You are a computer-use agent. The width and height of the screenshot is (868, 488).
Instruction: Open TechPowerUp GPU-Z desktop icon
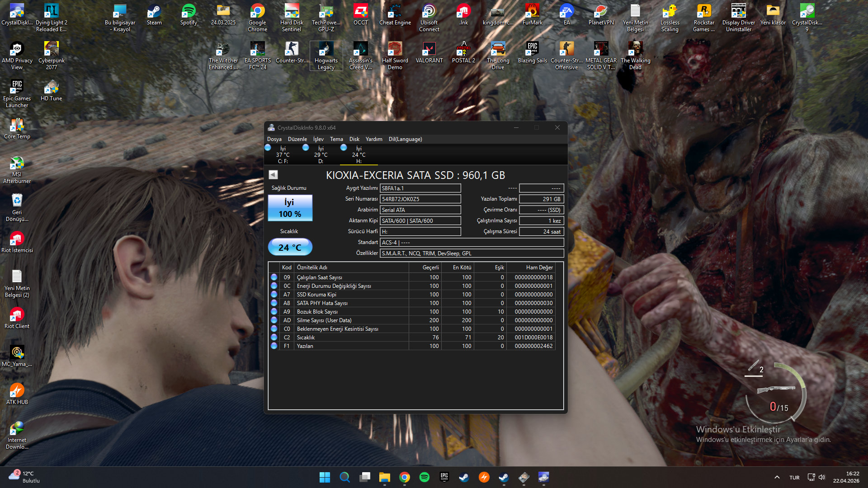[x=326, y=18]
